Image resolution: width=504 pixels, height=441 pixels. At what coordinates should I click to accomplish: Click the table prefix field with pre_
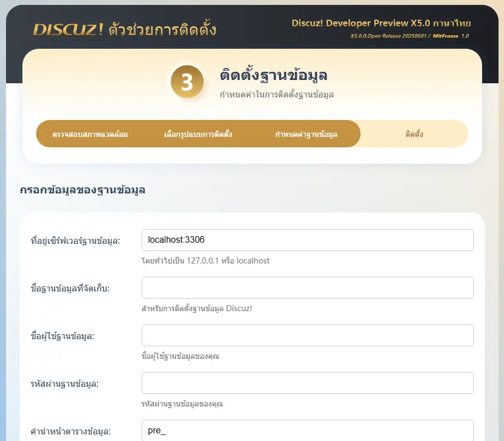pyautogui.click(x=308, y=431)
